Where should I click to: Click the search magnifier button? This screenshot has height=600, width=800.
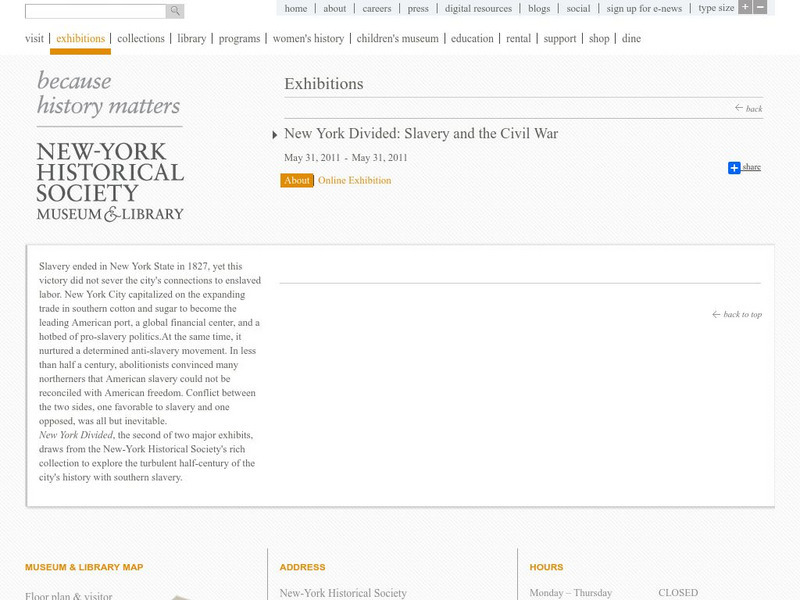coord(175,11)
